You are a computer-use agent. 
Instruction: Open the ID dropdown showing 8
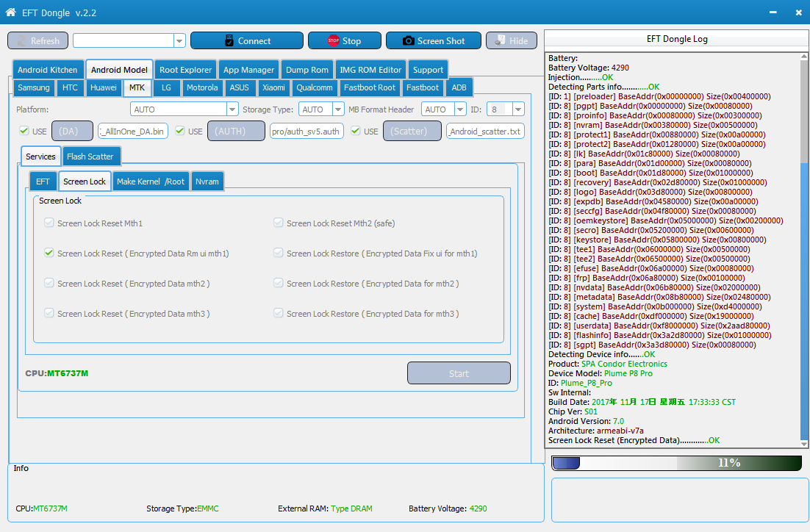pyautogui.click(x=518, y=109)
